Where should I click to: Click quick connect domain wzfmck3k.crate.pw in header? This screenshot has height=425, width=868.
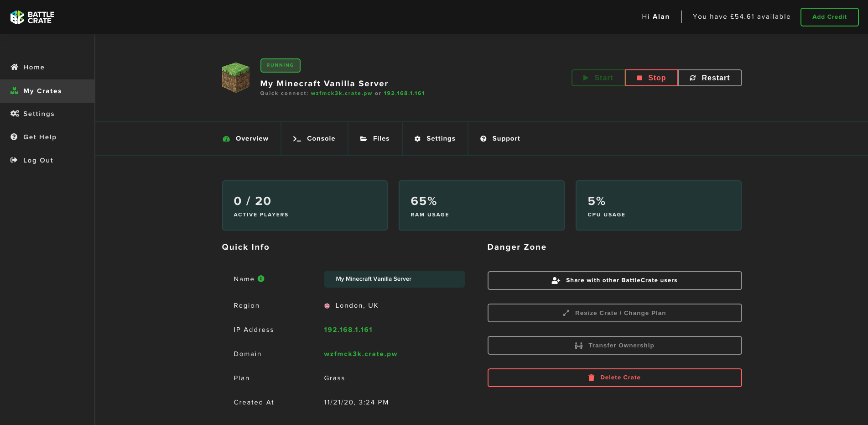(342, 93)
